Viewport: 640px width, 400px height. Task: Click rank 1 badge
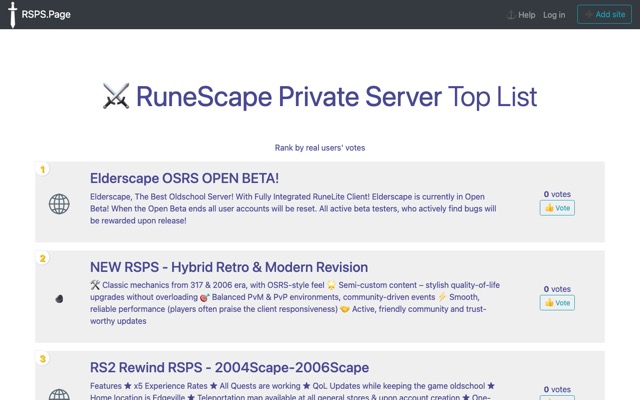coord(42,169)
